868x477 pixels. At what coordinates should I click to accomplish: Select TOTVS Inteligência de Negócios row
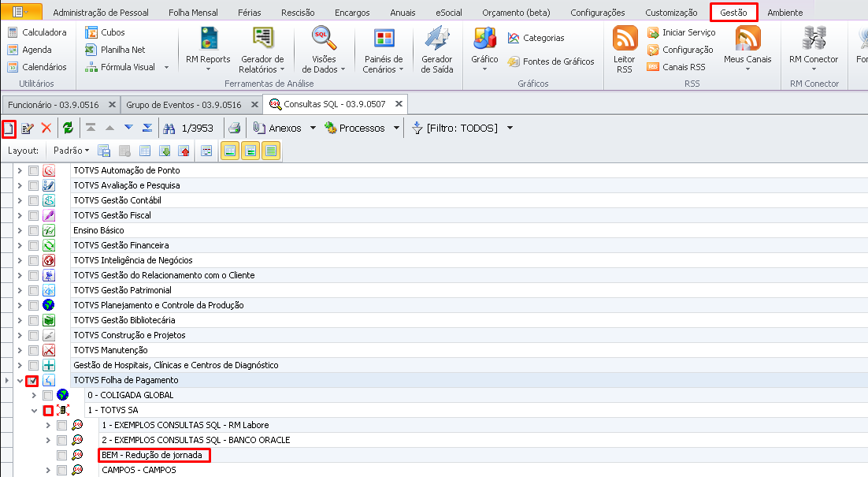(133, 260)
